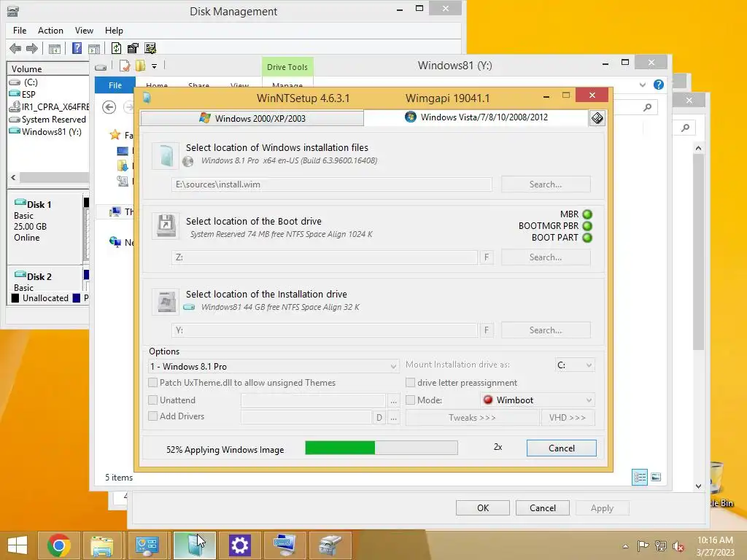Click the Back arrow in Disk Management toolbar
The height and width of the screenshot is (560, 747).
pos(15,48)
